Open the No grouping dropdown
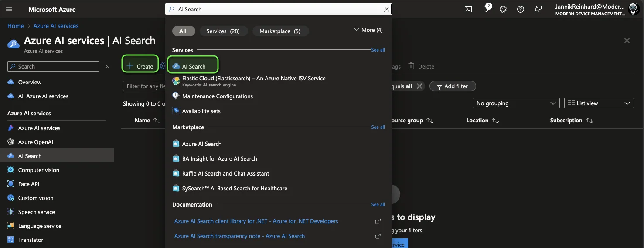Screen dimensions: 644x248 point(516,103)
